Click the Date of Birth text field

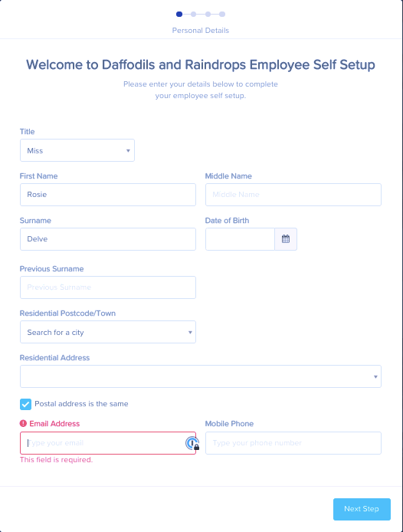240,239
